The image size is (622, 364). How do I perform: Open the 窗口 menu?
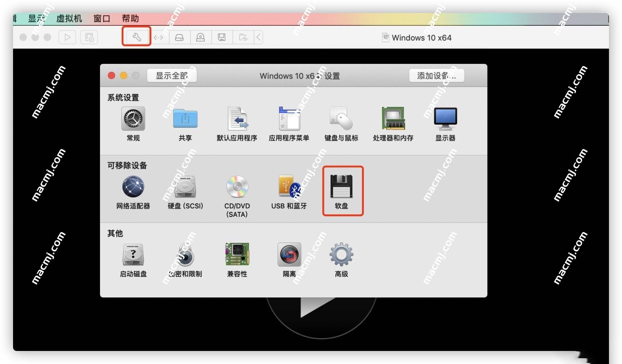102,18
